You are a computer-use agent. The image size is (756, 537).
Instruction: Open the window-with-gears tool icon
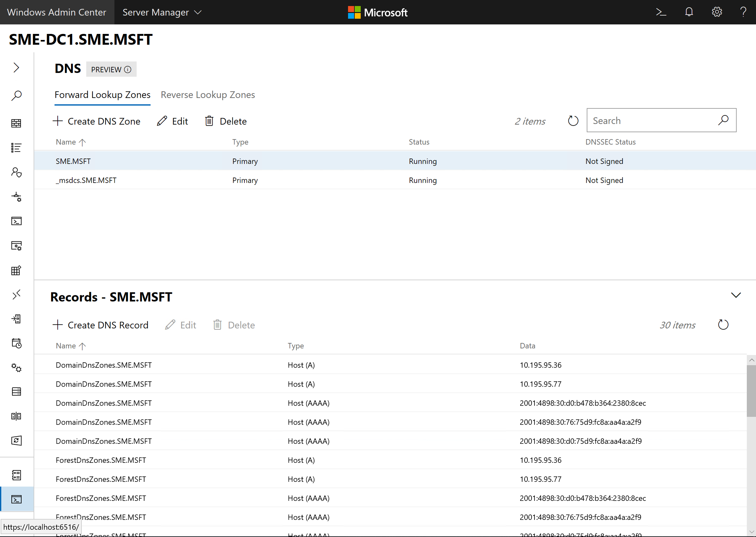pyautogui.click(x=16, y=246)
